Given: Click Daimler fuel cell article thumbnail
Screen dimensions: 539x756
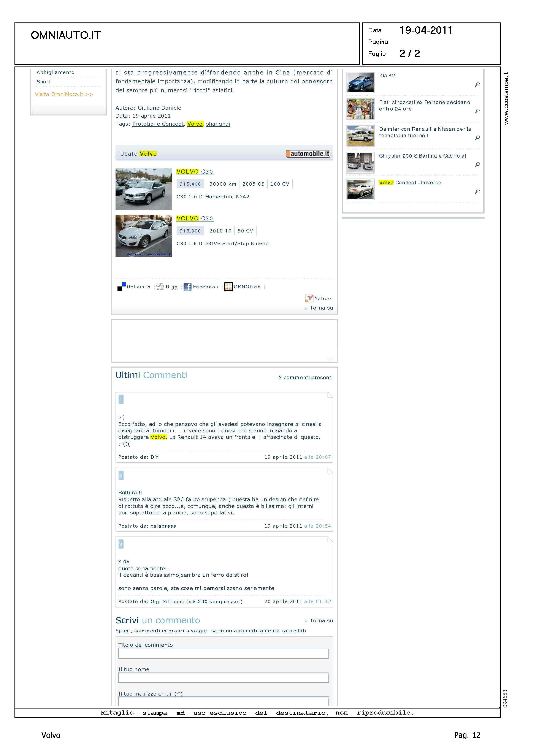Looking at the screenshot, I should click(x=360, y=136).
